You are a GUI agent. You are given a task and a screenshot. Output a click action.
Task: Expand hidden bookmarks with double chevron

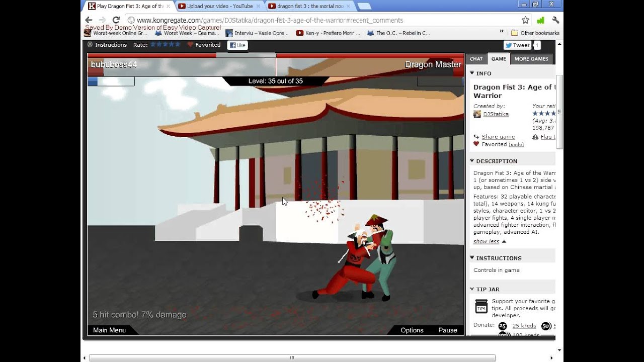(502, 31)
